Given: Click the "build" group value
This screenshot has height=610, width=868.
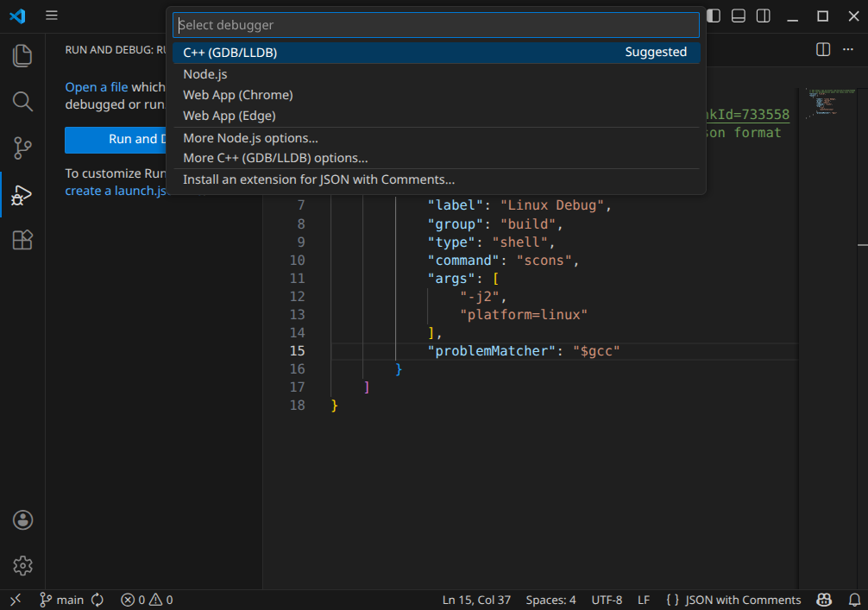Looking at the screenshot, I should [x=528, y=224].
